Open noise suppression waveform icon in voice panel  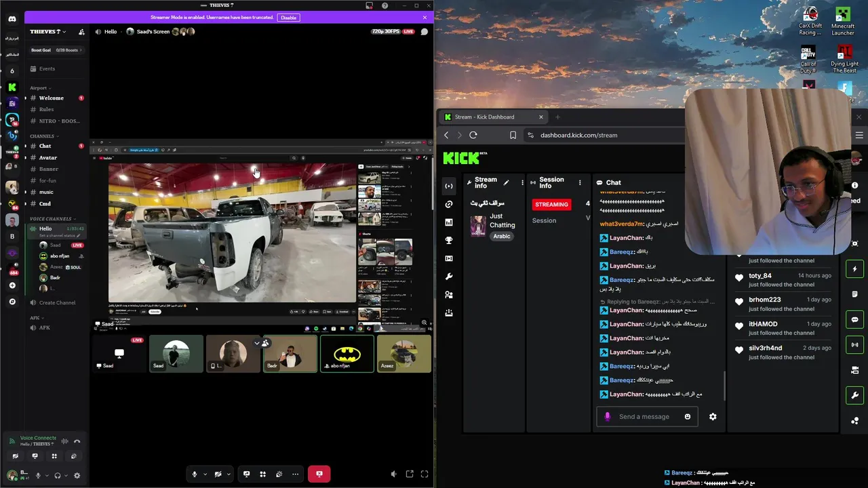(x=65, y=441)
